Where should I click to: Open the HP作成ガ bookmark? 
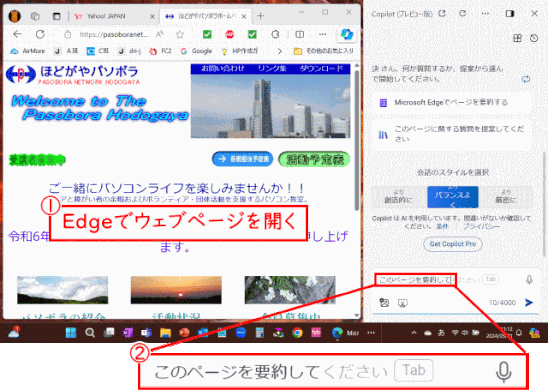[x=240, y=51]
